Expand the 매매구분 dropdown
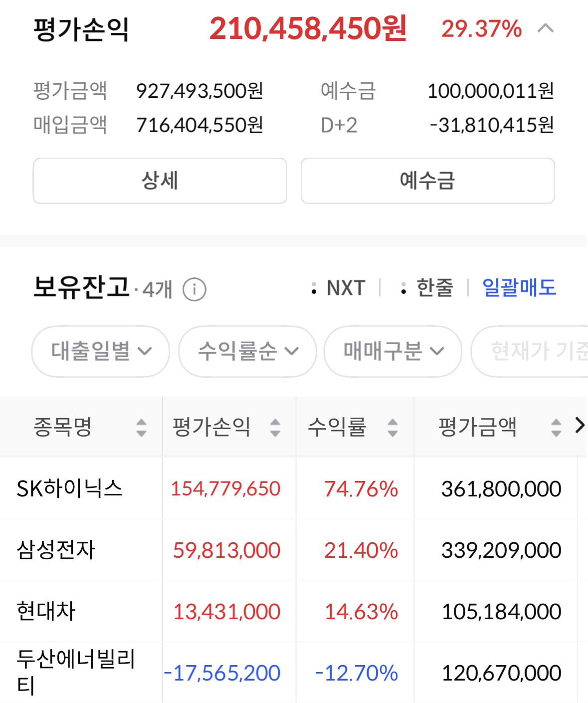 (x=392, y=351)
